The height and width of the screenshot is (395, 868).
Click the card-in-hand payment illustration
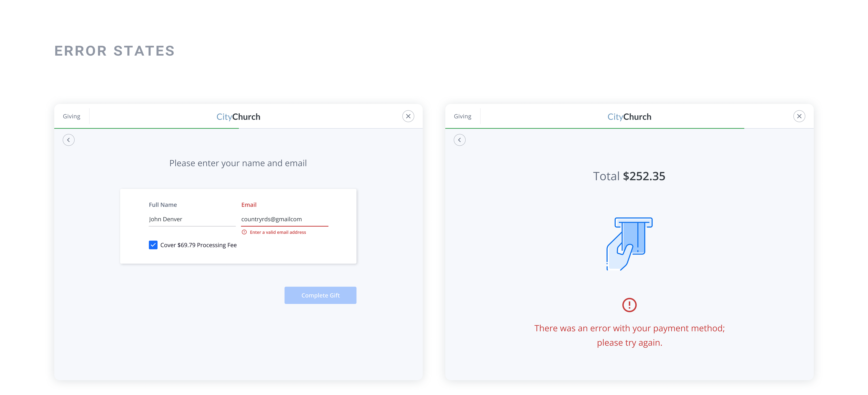629,243
